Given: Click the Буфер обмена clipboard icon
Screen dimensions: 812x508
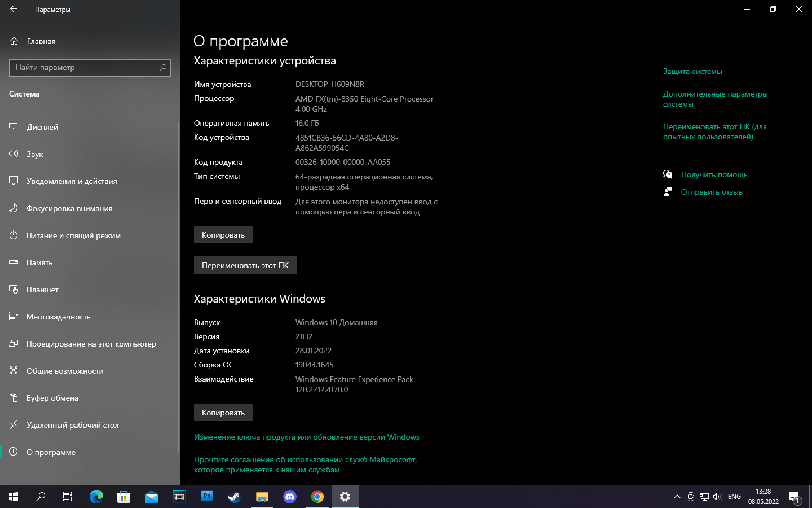Looking at the screenshot, I should coord(14,398).
